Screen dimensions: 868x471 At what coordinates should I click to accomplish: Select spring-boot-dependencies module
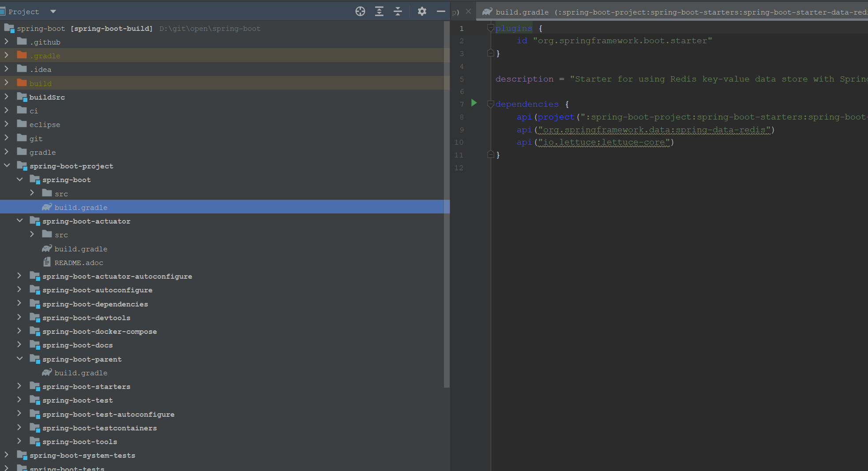95,304
